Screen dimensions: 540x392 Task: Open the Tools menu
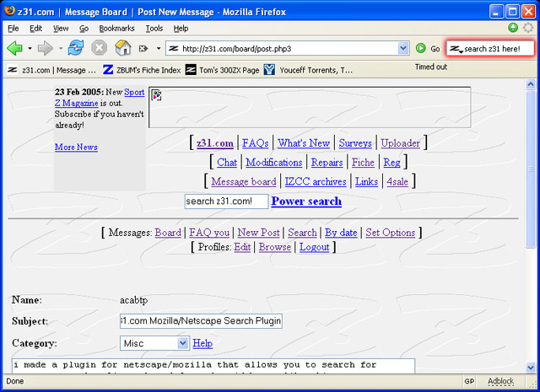(154, 28)
